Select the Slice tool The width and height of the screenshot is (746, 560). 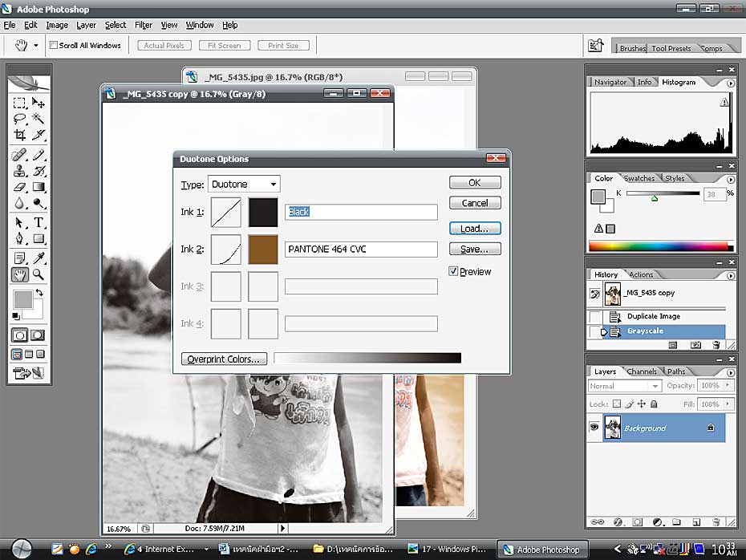click(x=38, y=135)
